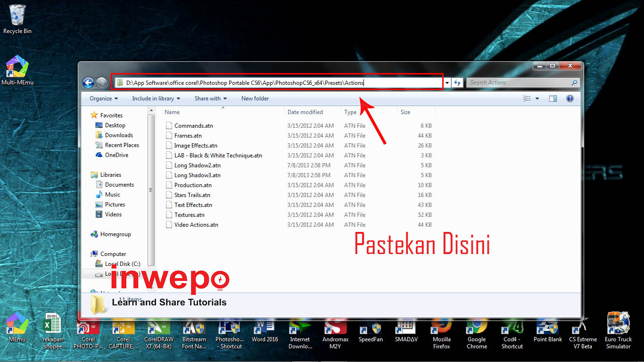Open the Organize dropdown menu
This screenshot has width=644, height=362.
pos(103,99)
